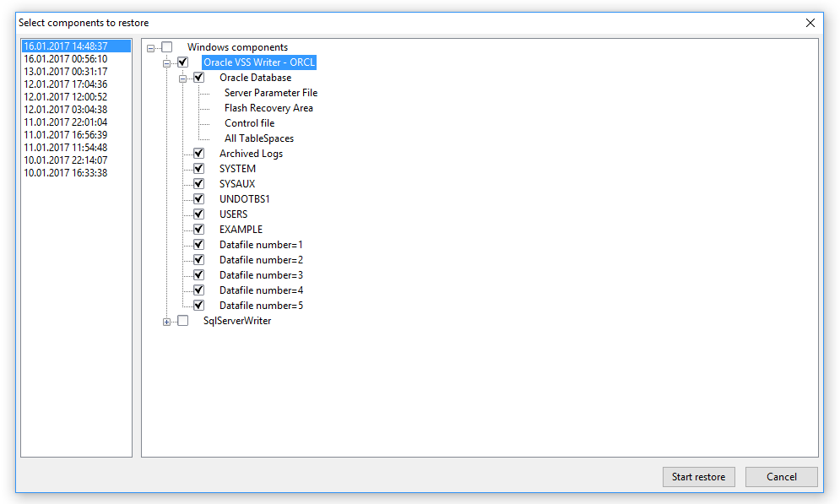Uncheck the EXAMPLE checkbox

[x=198, y=229]
